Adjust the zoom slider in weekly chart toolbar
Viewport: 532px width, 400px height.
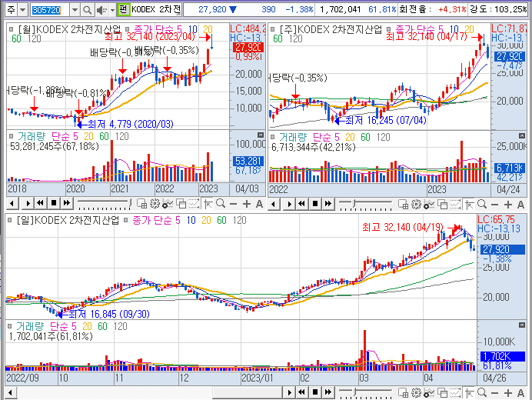pos(366,205)
